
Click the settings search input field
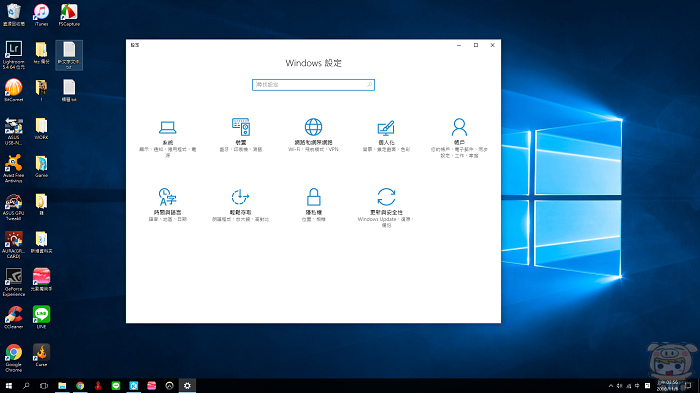(313, 85)
